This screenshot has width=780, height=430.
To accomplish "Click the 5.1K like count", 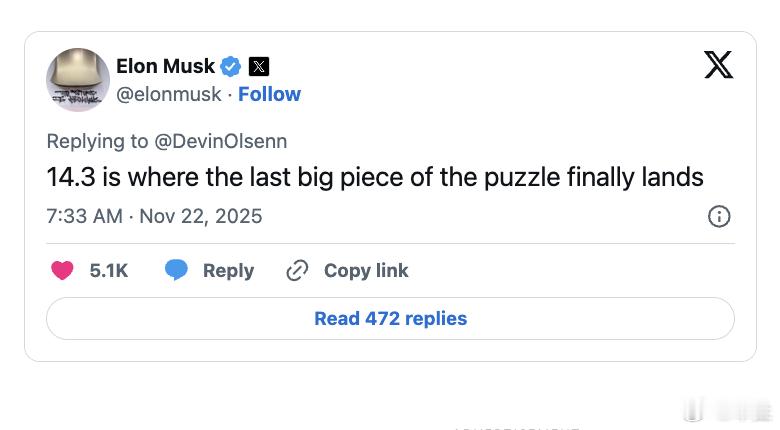I will (x=108, y=271).
